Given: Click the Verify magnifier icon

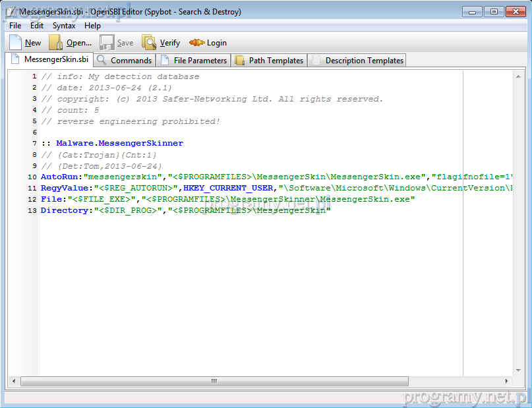Looking at the screenshot, I should pos(150,43).
